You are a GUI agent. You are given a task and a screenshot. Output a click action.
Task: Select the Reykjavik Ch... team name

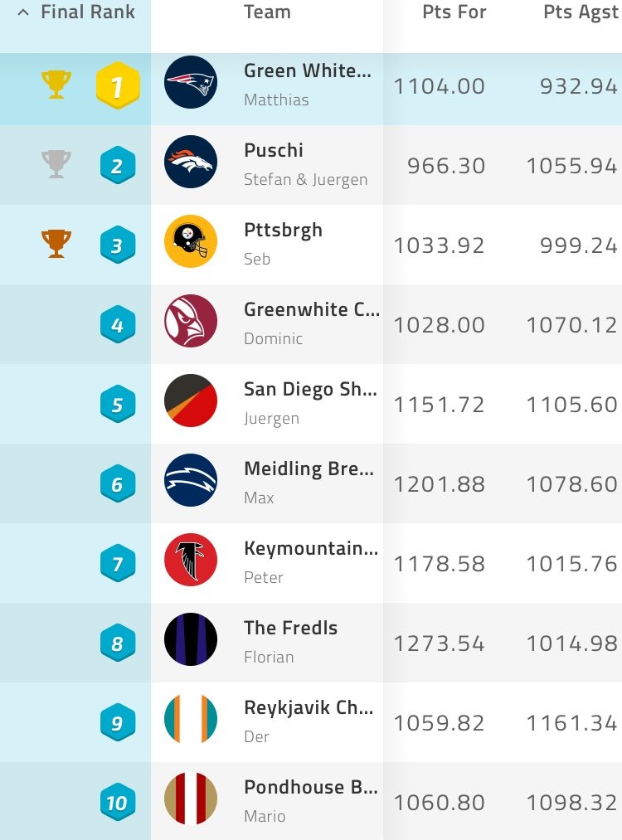point(309,707)
